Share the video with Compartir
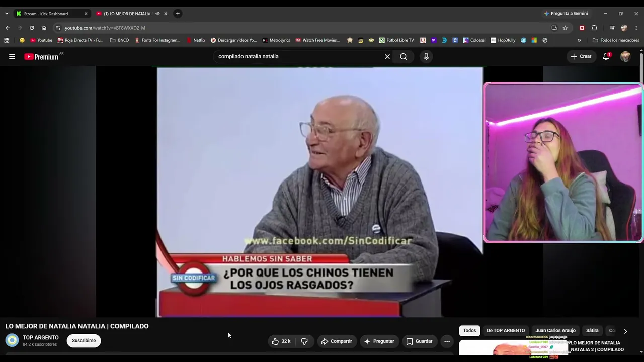The width and height of the screenshot is (644, 362). pyautogui.click(x=337, y=341)
